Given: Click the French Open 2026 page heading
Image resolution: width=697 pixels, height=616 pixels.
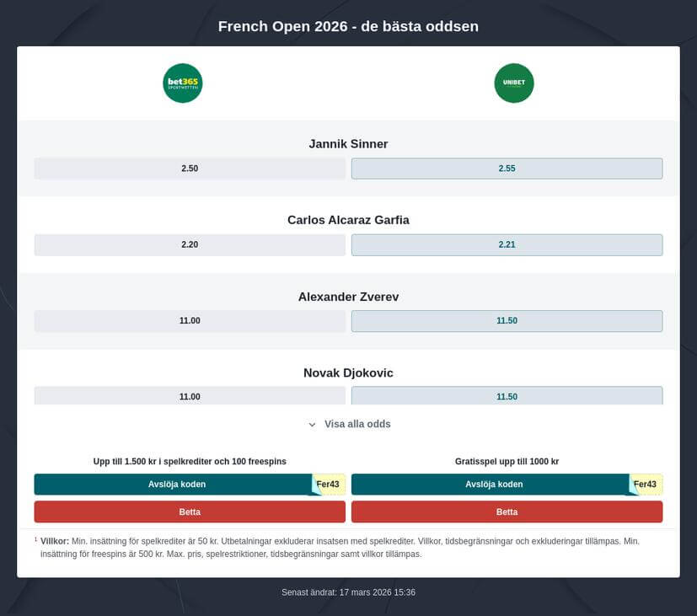Looking at the screenshot, I should [x=348, y=26].
